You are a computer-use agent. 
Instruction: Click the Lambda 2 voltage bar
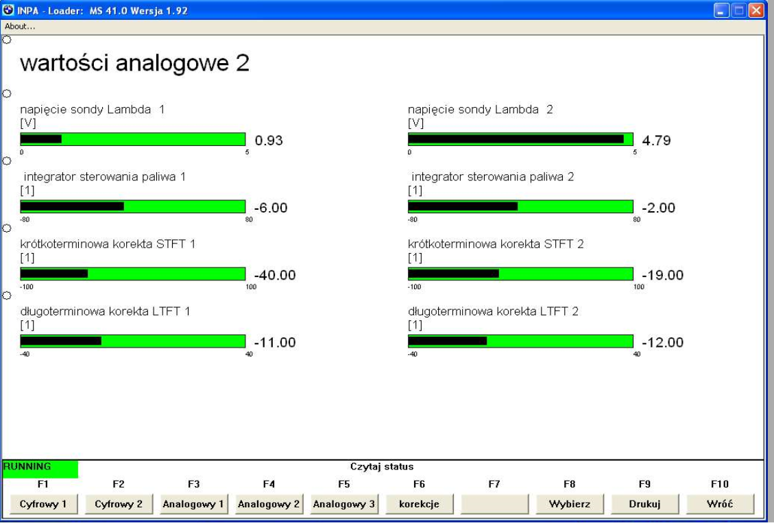pyautogui.click(x=520, y=139)
